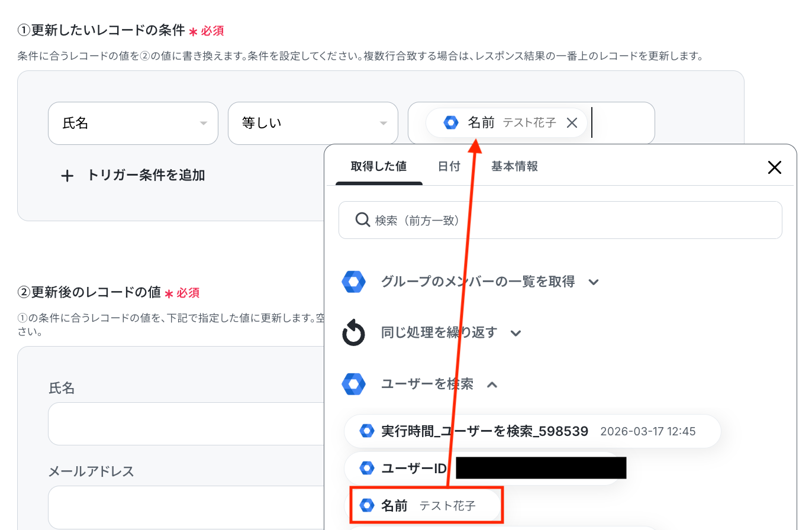The height and width of the screenshot is (530, 812).
Task: Click the magnifier icon in the search box
Action: [x=362, y=220]
